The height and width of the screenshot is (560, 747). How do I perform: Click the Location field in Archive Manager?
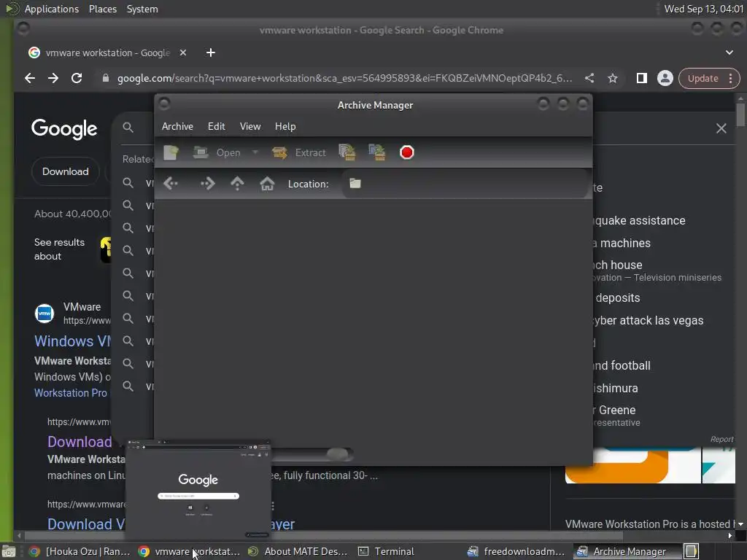click(465, 183)
